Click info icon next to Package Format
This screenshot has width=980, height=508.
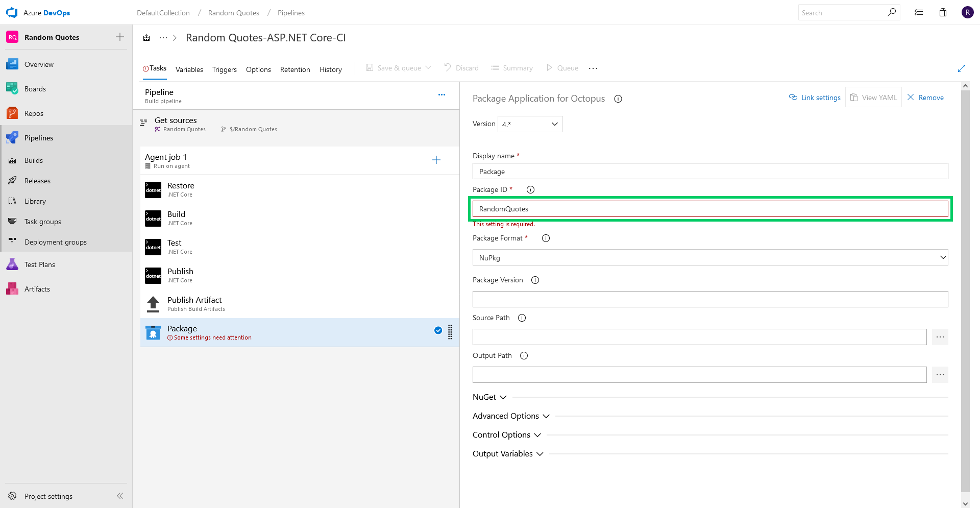(x=546, y=238)
